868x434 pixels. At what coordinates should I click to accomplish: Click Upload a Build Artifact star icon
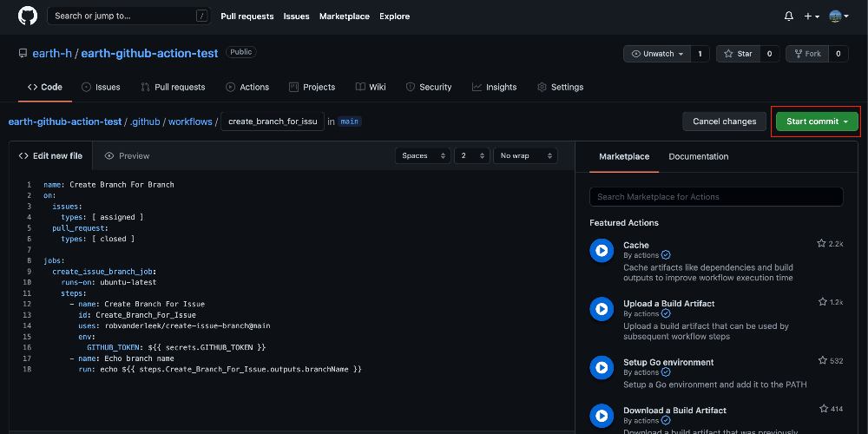823,302
